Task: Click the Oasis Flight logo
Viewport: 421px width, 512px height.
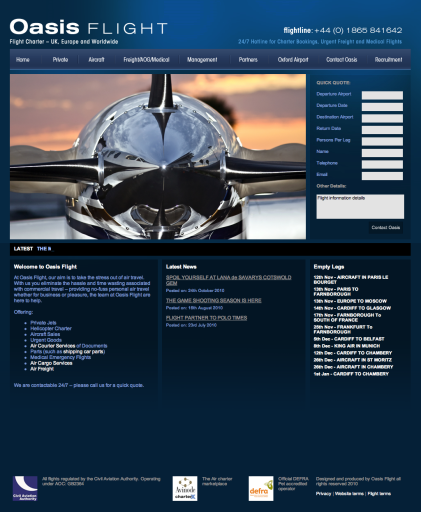Action: point(88,28)
